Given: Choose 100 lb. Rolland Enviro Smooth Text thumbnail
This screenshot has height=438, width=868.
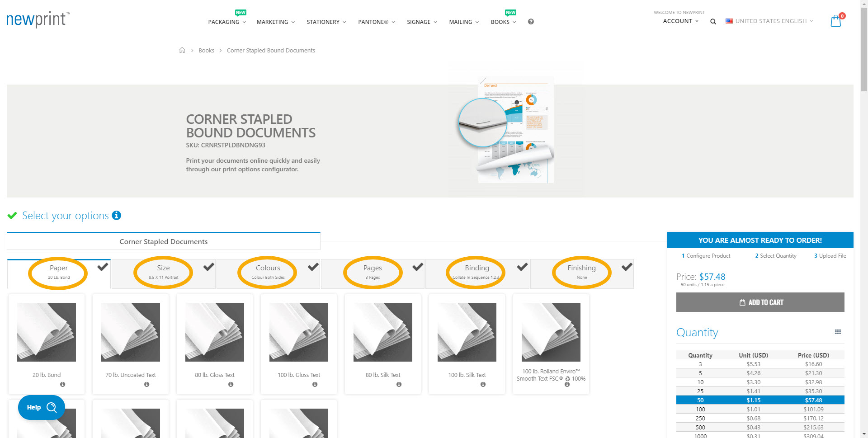Looking at the screenshot, I should [551, 332].
